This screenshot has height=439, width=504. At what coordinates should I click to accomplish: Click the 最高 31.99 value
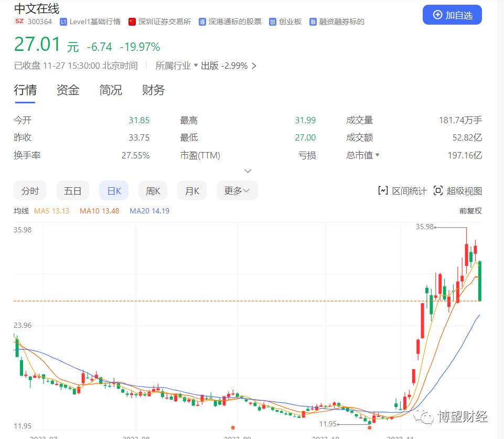(x=305, y=120)
